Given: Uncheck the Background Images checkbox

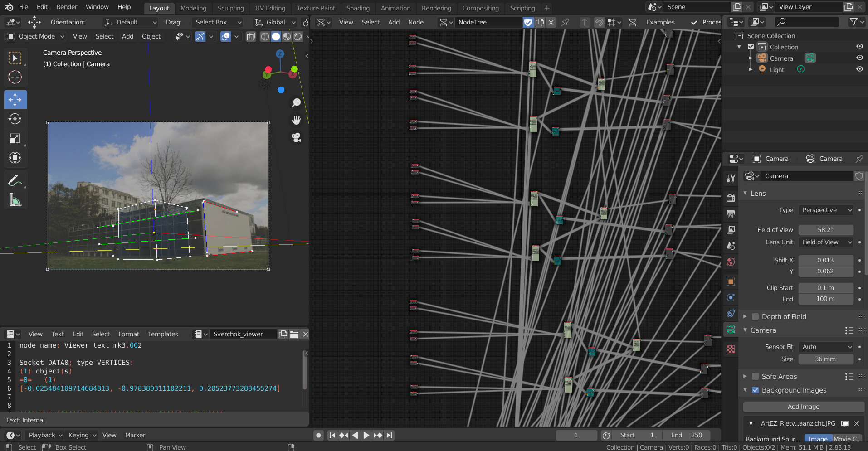Looking at the screenshot, I should pyautogui.click(x=756, y=390).
